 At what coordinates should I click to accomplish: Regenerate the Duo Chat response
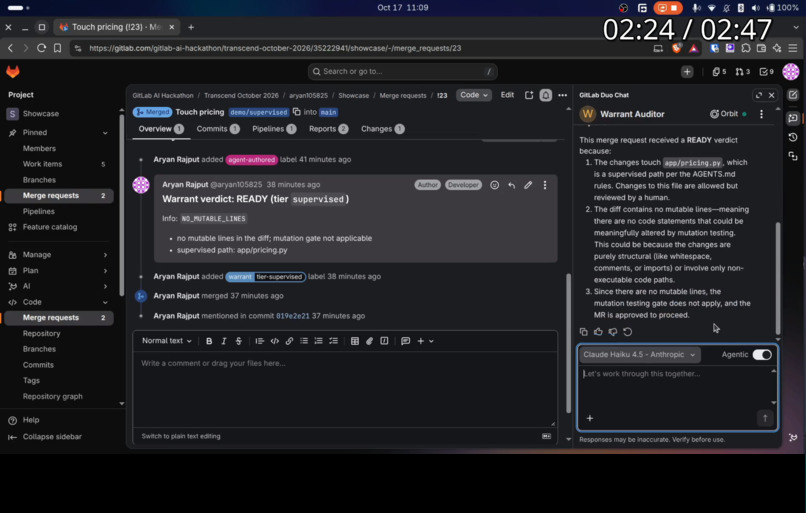coord(628,332)
